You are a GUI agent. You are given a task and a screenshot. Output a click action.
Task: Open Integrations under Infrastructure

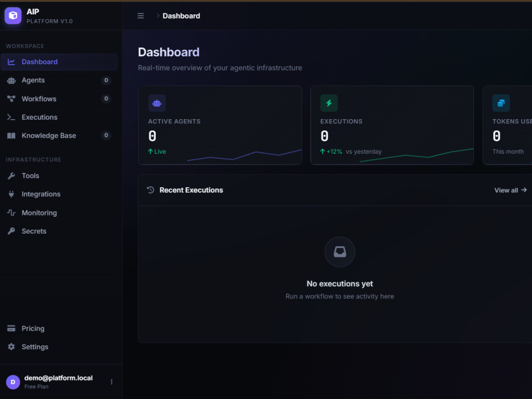[x=59, y=194]
